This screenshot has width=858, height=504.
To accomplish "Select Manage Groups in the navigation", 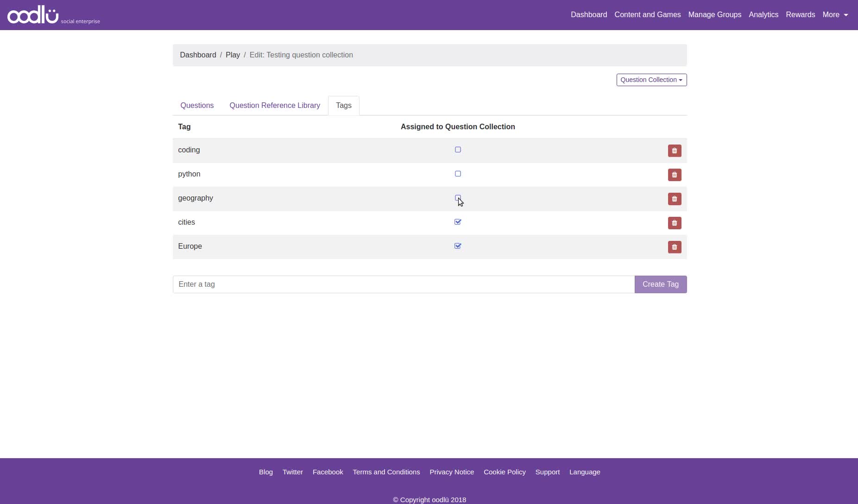I will [x=714, y=14].
